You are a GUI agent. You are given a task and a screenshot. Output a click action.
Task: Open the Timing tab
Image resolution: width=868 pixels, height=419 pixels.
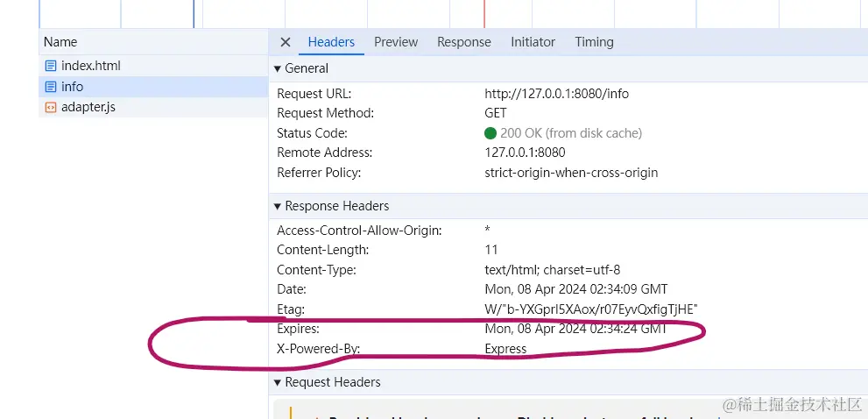594,42
